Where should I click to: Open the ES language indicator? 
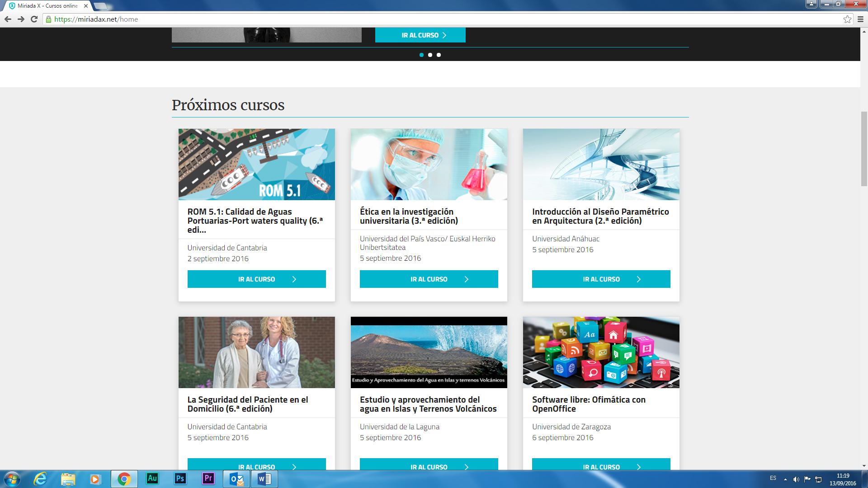[773, 478]
